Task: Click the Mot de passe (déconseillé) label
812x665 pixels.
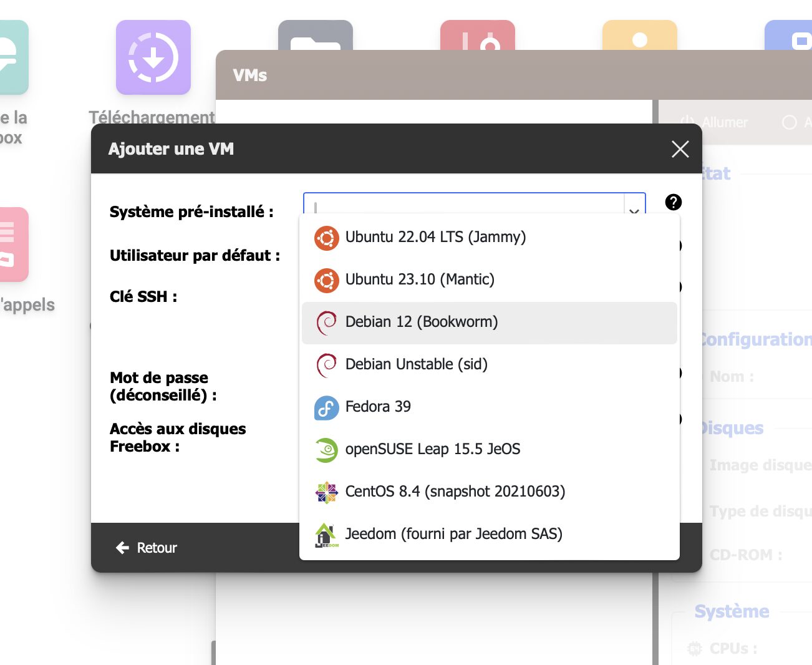Action: click(x=163, y=386)
